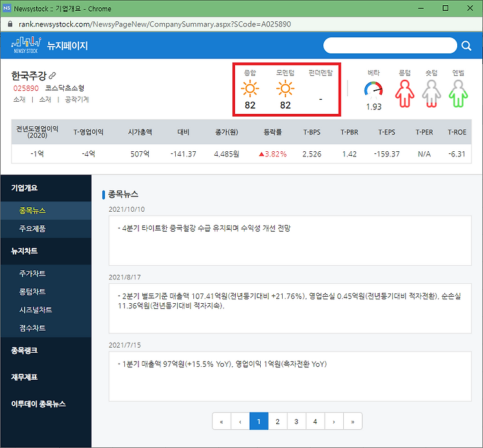Select pagination page 3
This screenshot has width=483, height=448.
tap(296, 421)
